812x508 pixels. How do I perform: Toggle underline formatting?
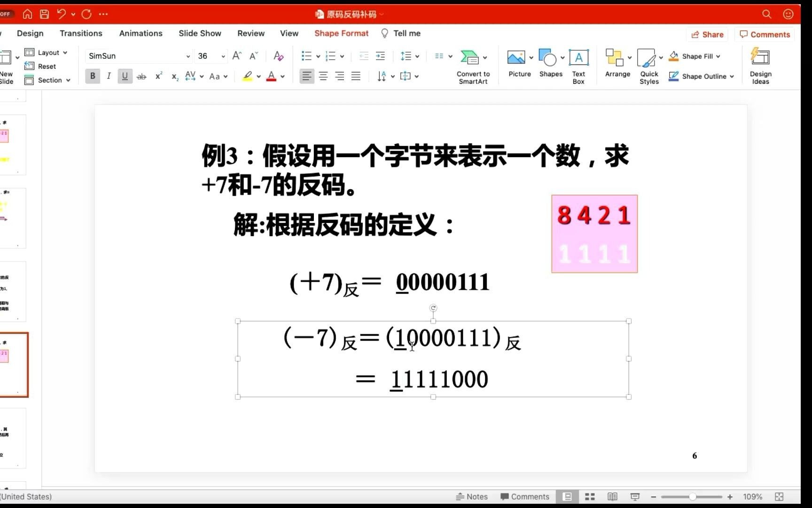[x=125, y=76]
